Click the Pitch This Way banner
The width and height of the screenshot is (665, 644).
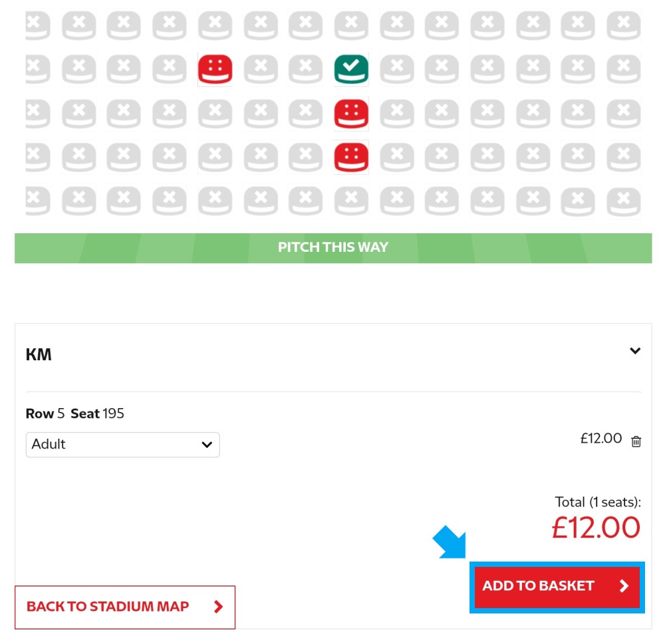(333, 248)
